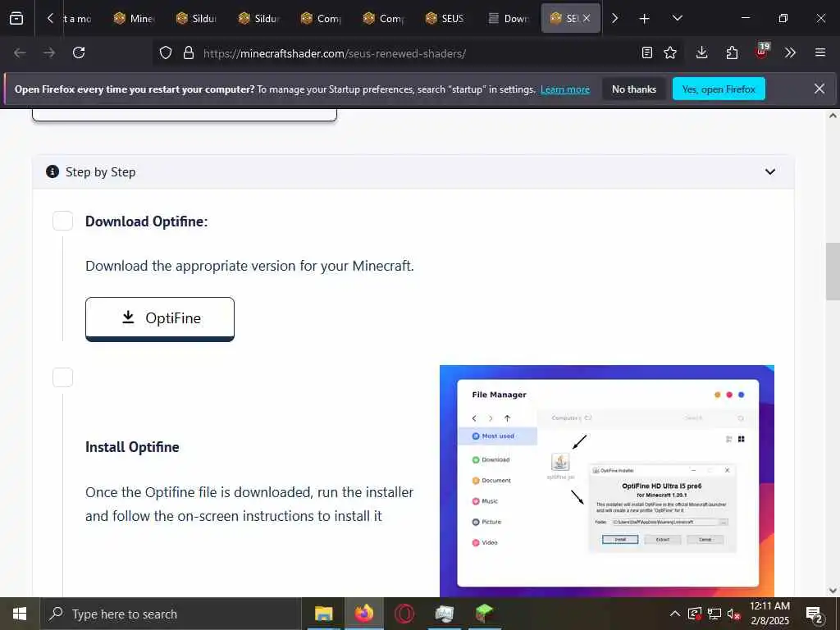This screenshot has height=630, width=840.
Task: Click scrollbar down arrow
Action: [833, 591]
